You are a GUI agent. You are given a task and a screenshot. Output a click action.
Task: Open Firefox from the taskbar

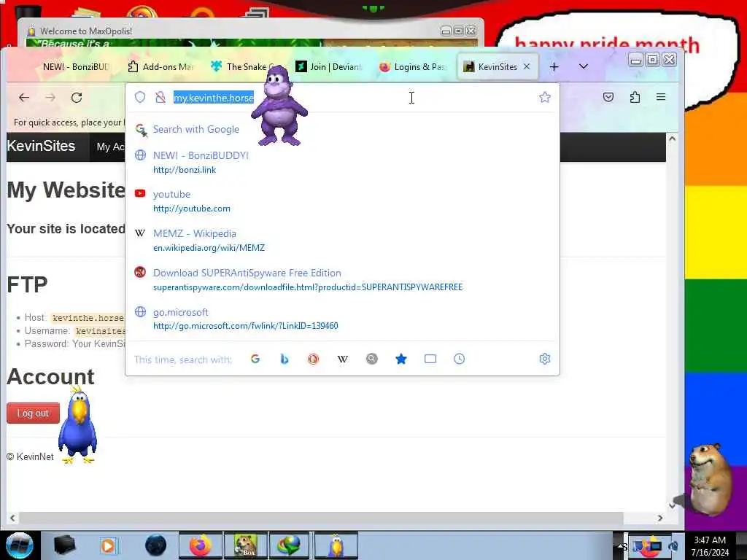[x=200, y=545]
